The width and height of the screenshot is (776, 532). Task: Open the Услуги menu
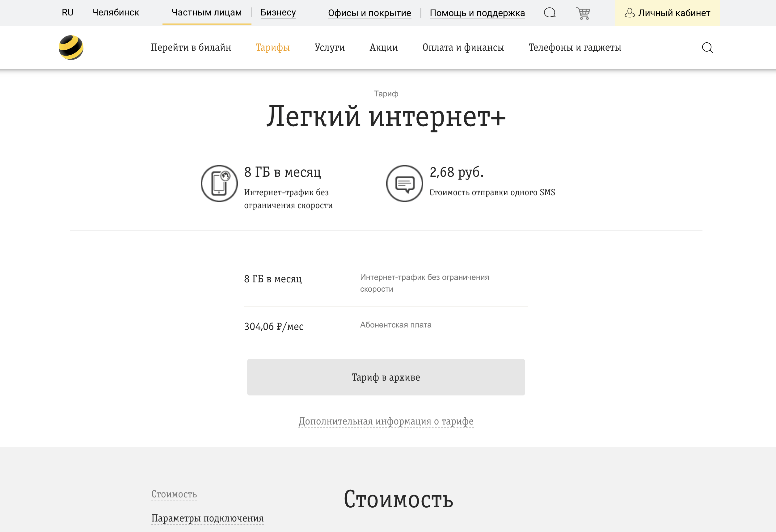pyautogui.click(x=330, y=47)
